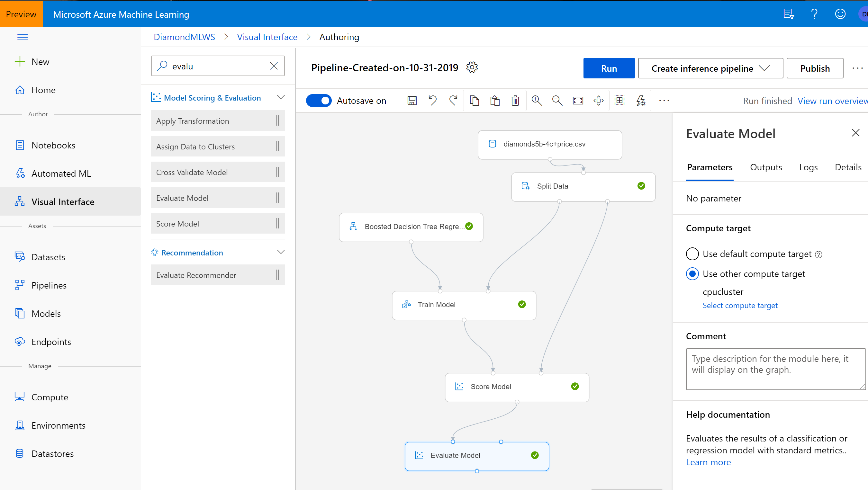Click the Run button

pos(609,68)
